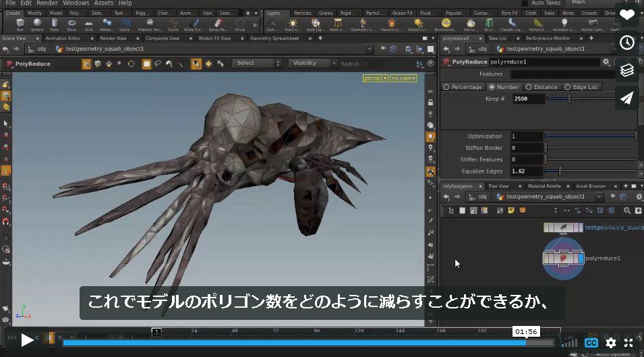Add a GI Light from shelf
This screenshot has height=357, width=644.
(x=489, y=24)
